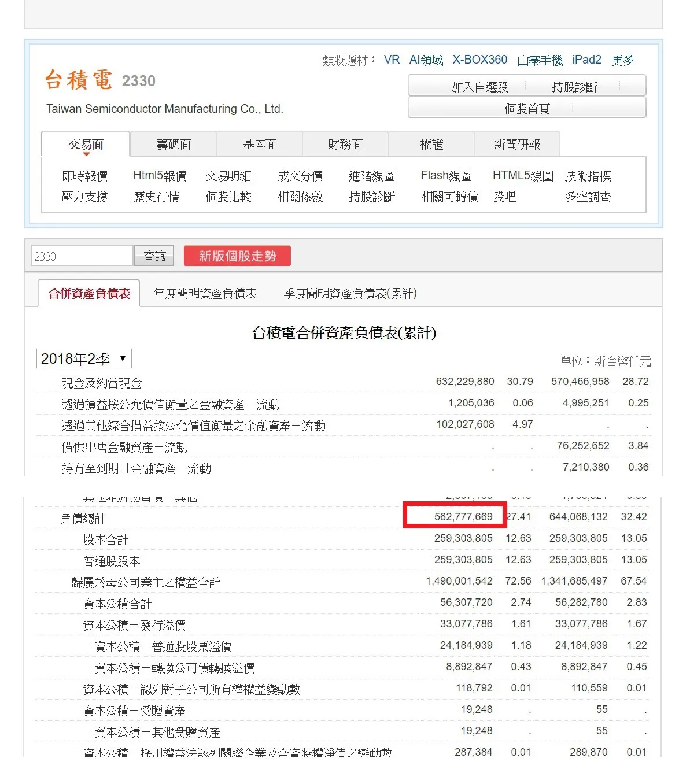This screenshot has width=679, height=784.
Task: Open the 進階線圖 chart link
Action: coord(372,176)
